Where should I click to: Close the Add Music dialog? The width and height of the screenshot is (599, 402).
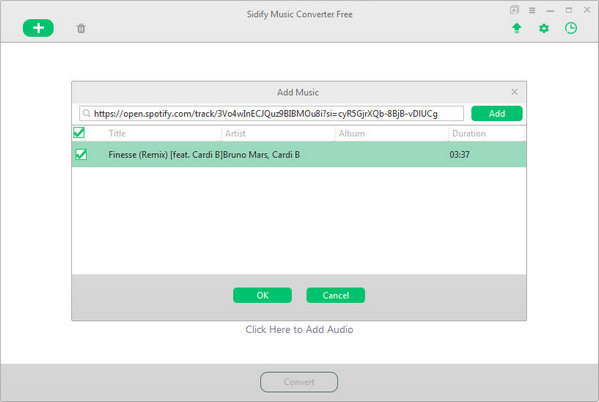click(x=515, y=92)
